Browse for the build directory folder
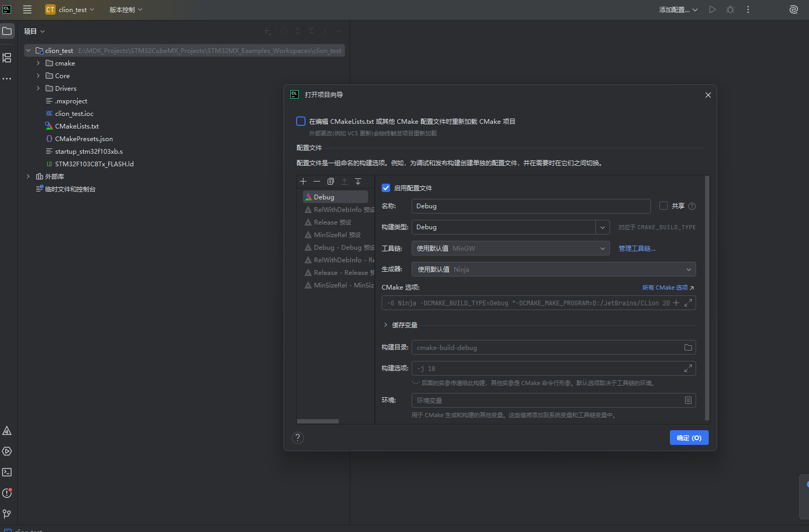The width and height of the screenshot is (809, 532). 688,347
